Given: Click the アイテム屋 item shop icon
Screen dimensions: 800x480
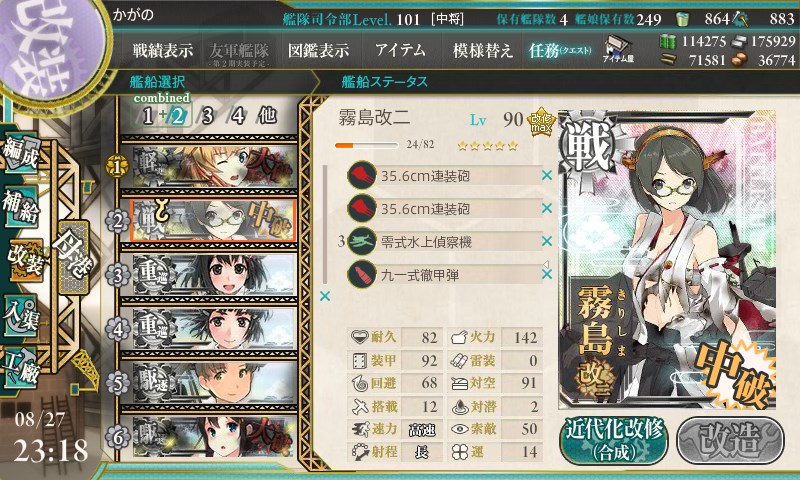Looking at the screenshot, I should coord(618,49).
